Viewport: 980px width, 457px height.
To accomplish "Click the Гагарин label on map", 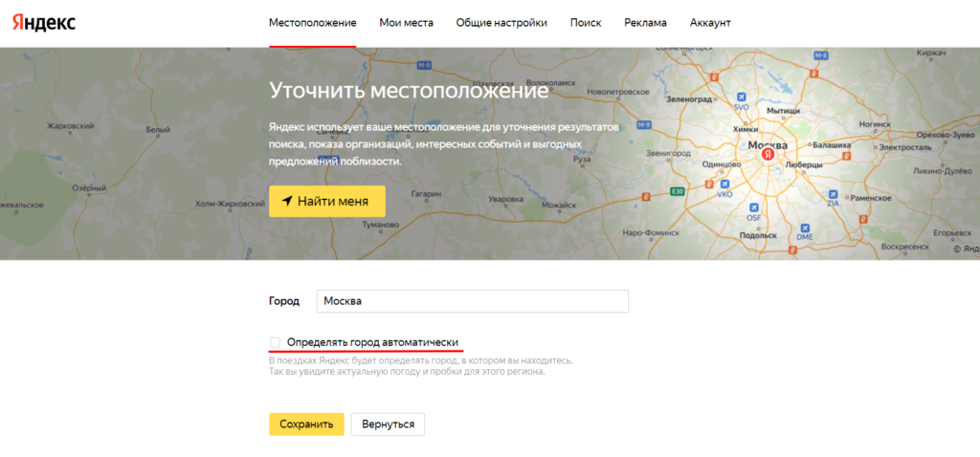I will [x=426, y=194].
